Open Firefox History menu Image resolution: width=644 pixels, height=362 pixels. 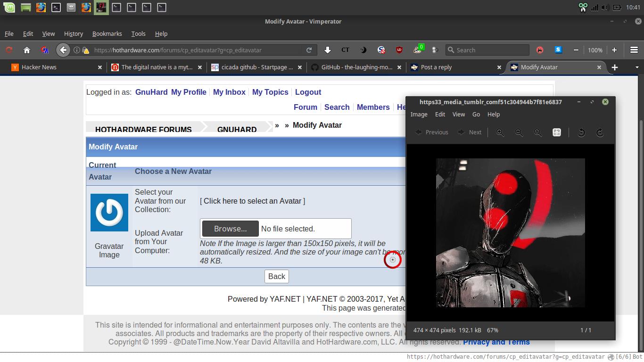click(x=73, y=34)
